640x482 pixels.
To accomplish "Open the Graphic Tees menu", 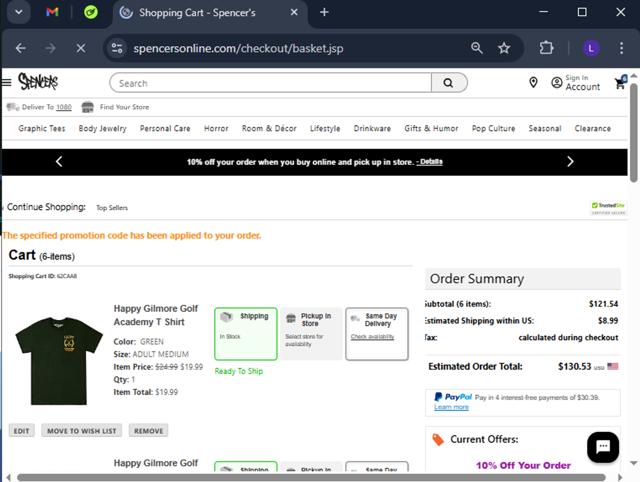I will 42,129.
